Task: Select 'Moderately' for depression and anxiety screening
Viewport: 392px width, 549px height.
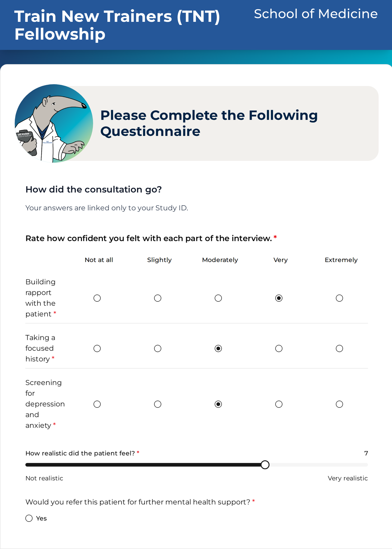Action: click(218, 404)
